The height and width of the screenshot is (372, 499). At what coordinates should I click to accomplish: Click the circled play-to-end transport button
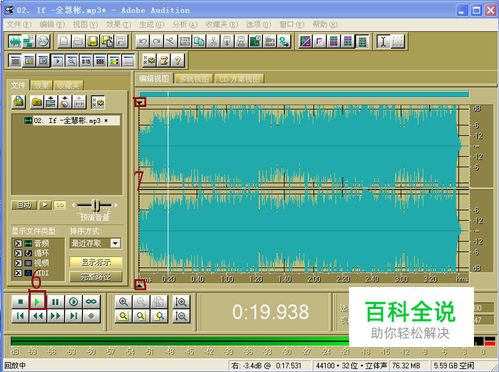click(x=73, y=302)
